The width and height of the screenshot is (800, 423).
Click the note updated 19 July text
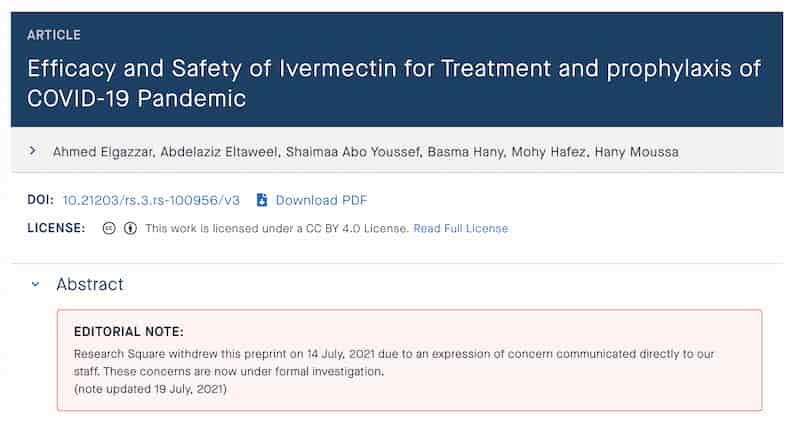click(x=151, y=389)
